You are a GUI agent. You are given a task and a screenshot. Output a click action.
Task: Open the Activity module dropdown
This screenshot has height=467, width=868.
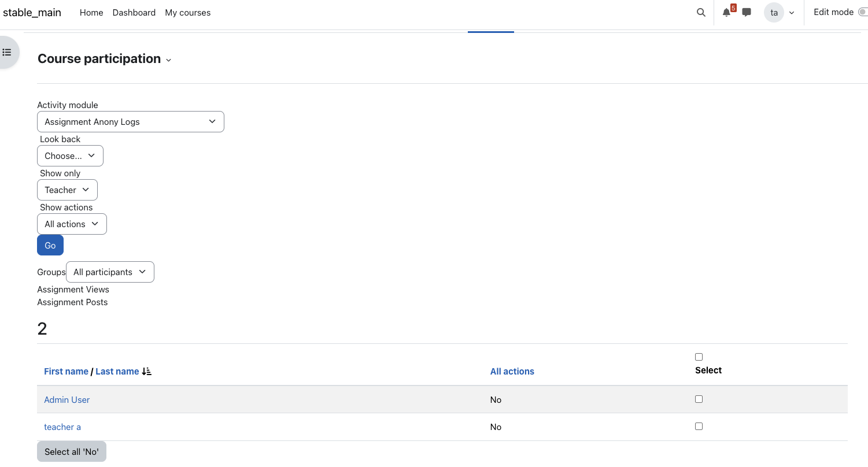pyautogui.click(x=131, y=121)
